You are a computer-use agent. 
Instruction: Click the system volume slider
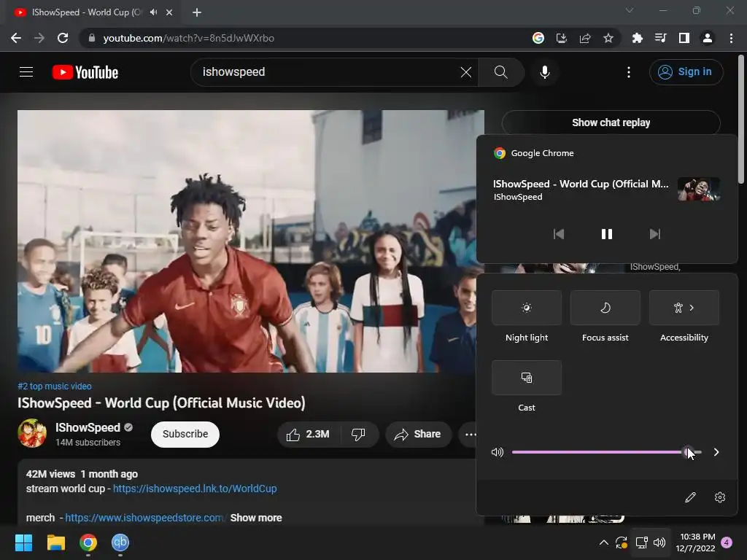tap(606, 452)
